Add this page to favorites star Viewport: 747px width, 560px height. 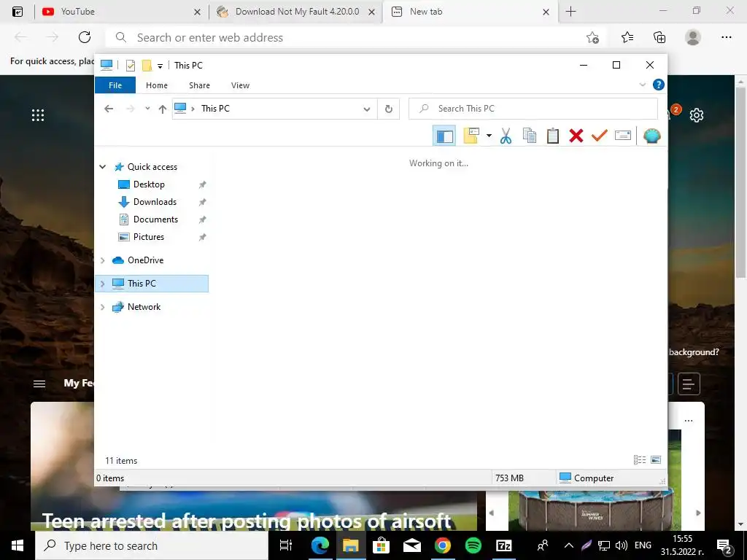[592, 37]
